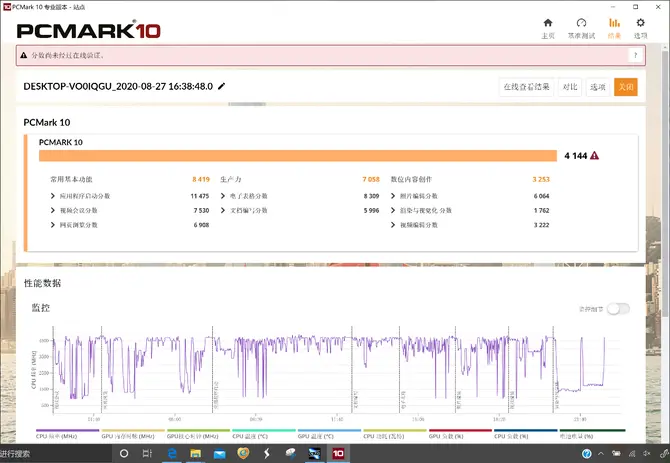Open Cortana circle on the taskbar
Screen dimensions: 670x463
pyautogui.click(x=124, y=454)
